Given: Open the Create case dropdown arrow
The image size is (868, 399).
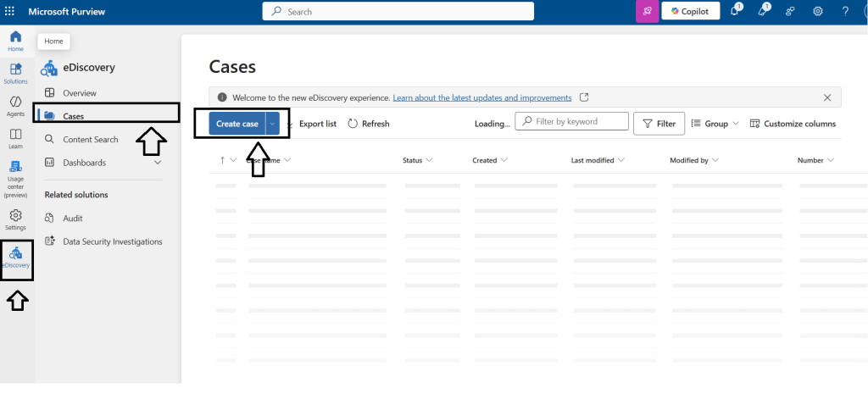Looking at the screenshot, I should click(272, 124).
